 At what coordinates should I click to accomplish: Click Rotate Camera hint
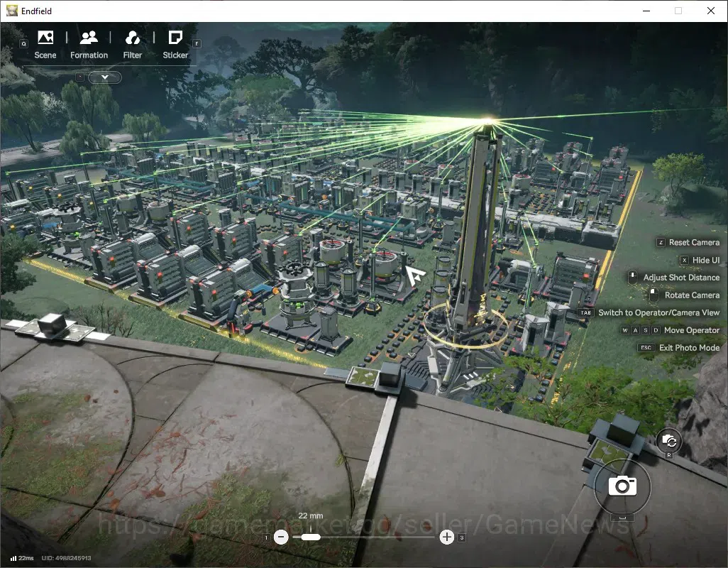coord(692,295)
